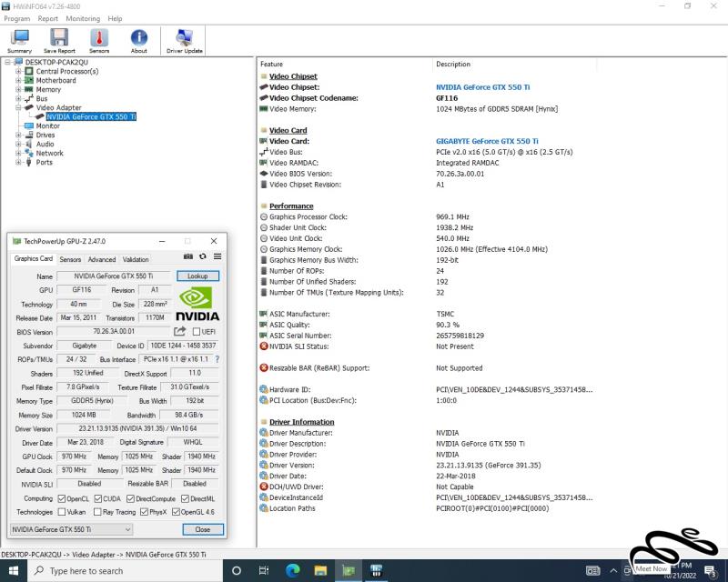Image resolution: width=728 pixels, height=582 pixels.
Task: Open the Monitoring menu
Action: (83, 18)
